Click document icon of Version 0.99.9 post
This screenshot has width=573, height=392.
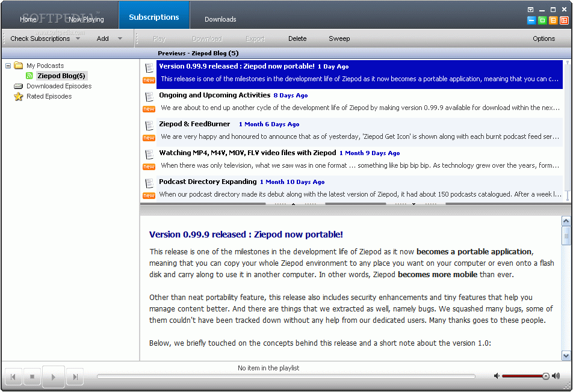[x=149, y=68]
